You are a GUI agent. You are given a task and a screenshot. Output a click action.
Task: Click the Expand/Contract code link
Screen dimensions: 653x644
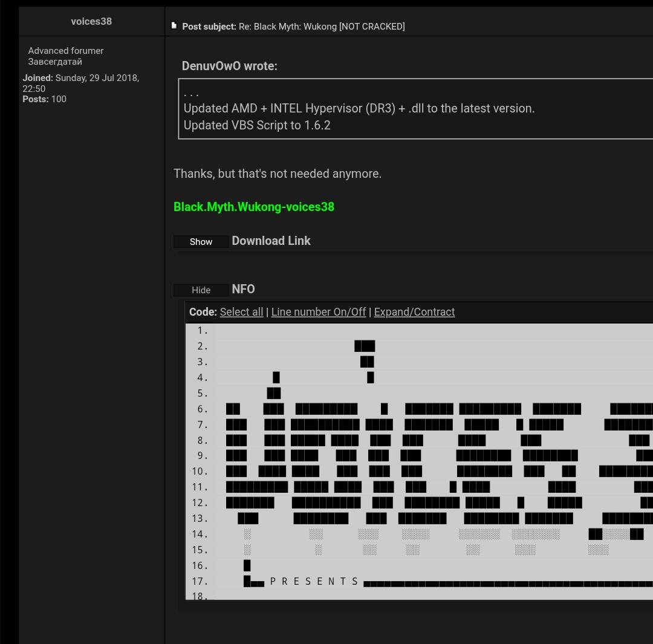tap(414, 312)
